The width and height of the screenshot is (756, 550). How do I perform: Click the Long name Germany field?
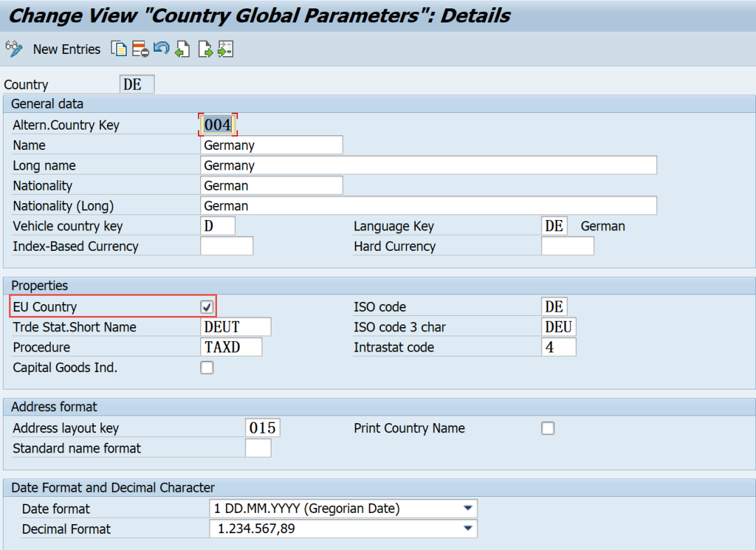click(428, 165)
